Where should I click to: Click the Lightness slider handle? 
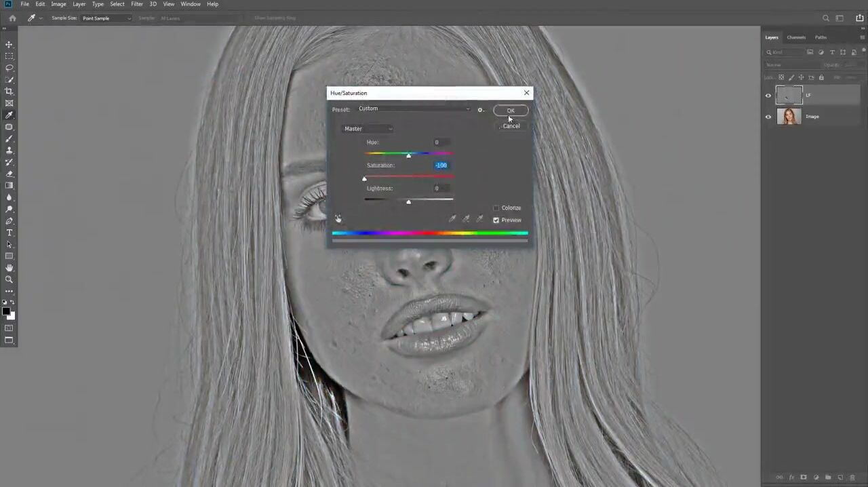408,202
